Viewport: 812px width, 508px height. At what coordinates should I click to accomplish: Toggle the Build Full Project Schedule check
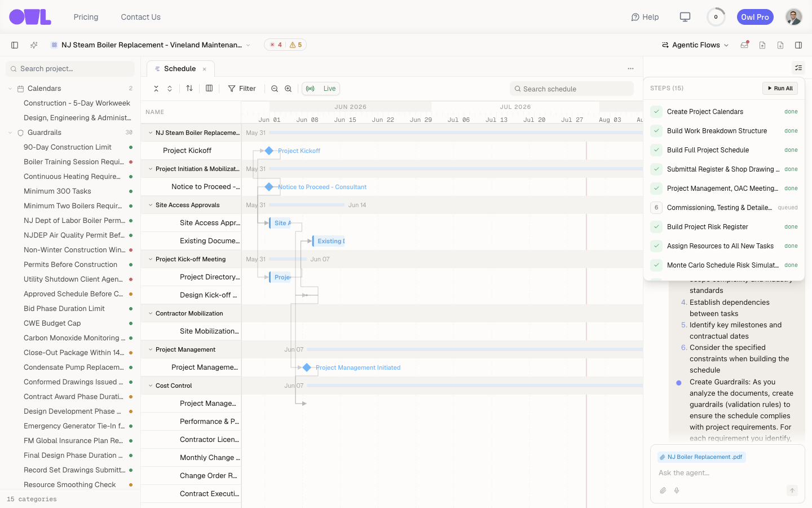[656, 150]
